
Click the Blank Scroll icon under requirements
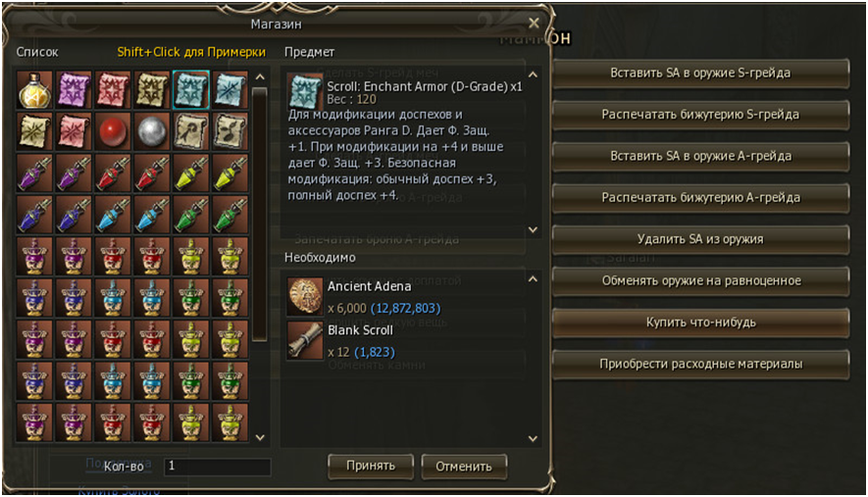pos(304,340)
